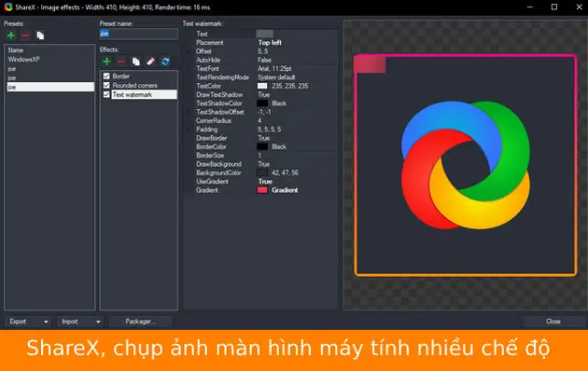Open the Gradient swatch editor
Viewport: 588px width, 371px height.
click(262, 190)
